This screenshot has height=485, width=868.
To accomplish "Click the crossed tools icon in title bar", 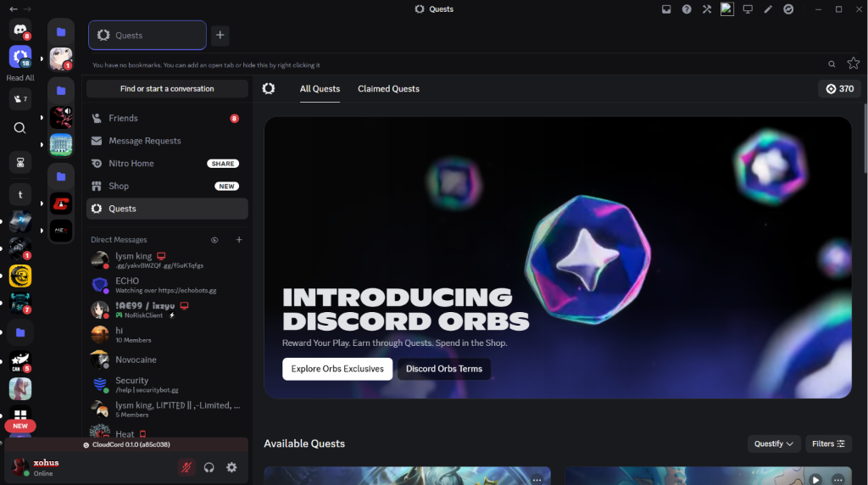I will 707,8.
